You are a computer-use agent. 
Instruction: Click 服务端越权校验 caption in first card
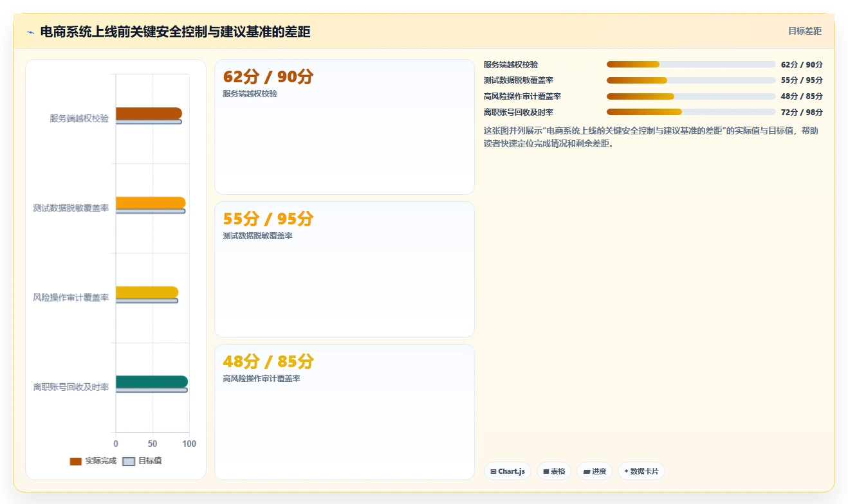250,93
